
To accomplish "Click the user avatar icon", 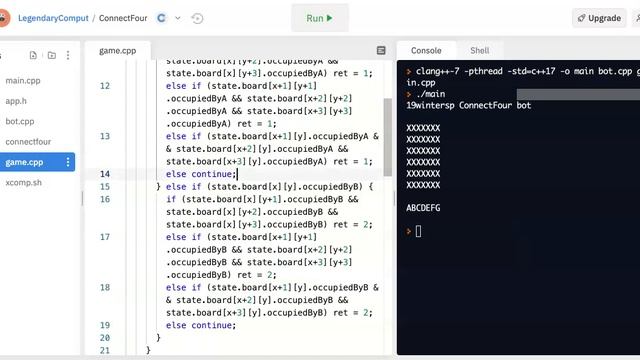I will 4,18.
